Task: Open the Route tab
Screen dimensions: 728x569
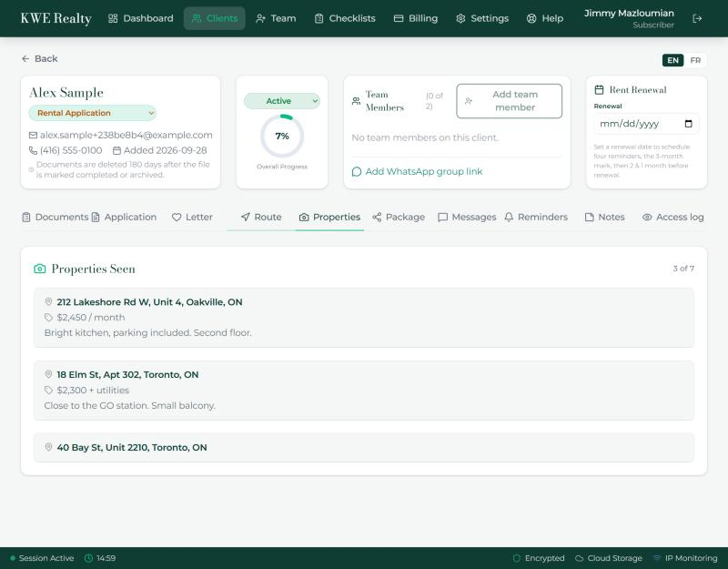Action: tap(261, 217)
